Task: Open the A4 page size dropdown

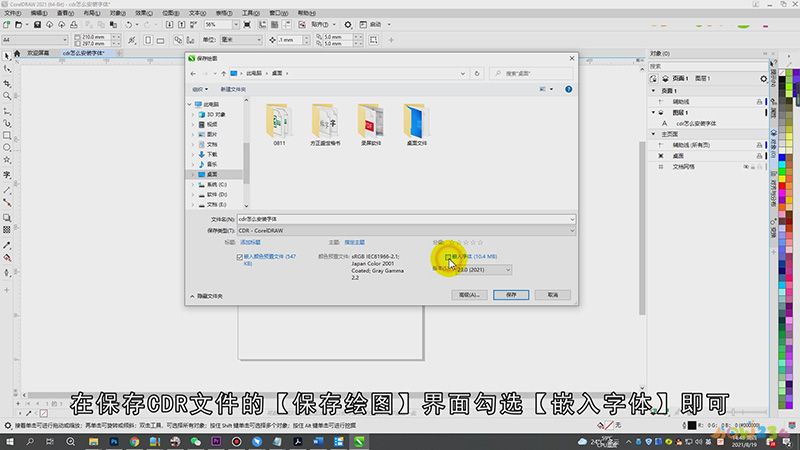Action: [x=35, y=39]
